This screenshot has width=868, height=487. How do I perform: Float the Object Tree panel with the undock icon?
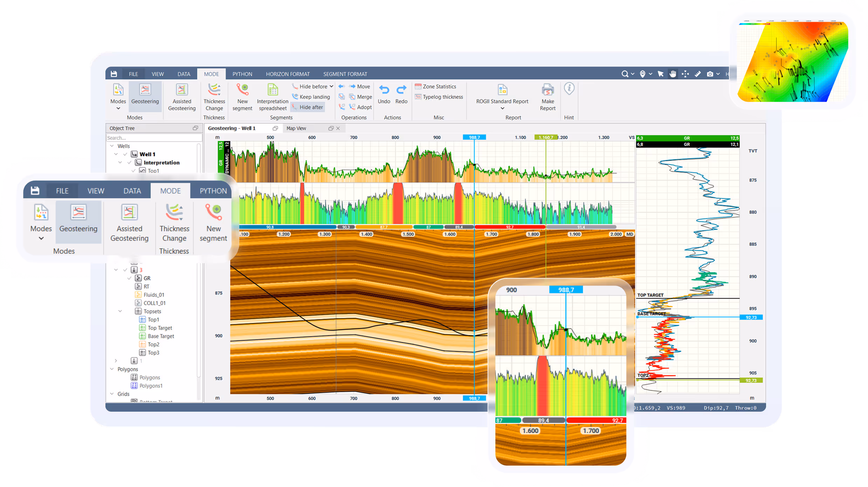coord(195,128)
